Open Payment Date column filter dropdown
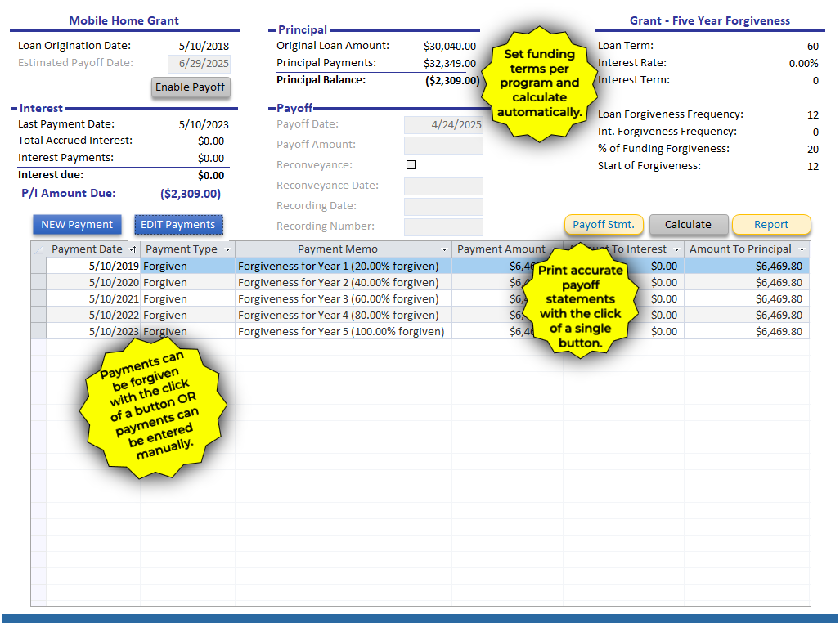840x623 pixels. pos(133,249)
